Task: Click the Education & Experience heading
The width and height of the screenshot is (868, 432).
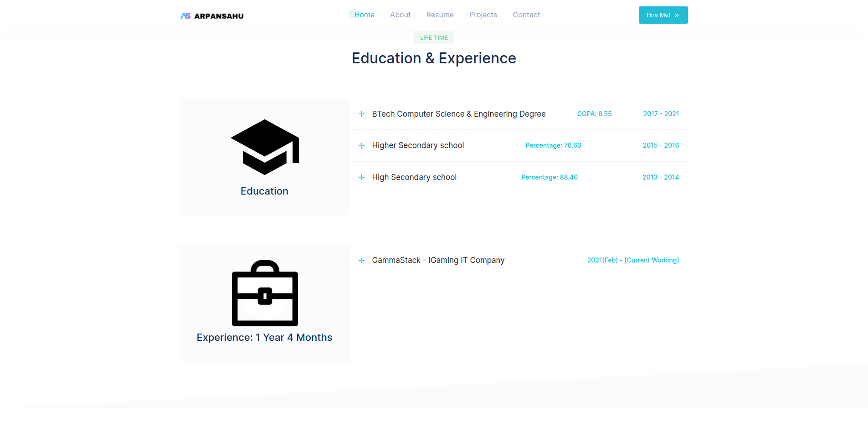Action: pos(434,58)
